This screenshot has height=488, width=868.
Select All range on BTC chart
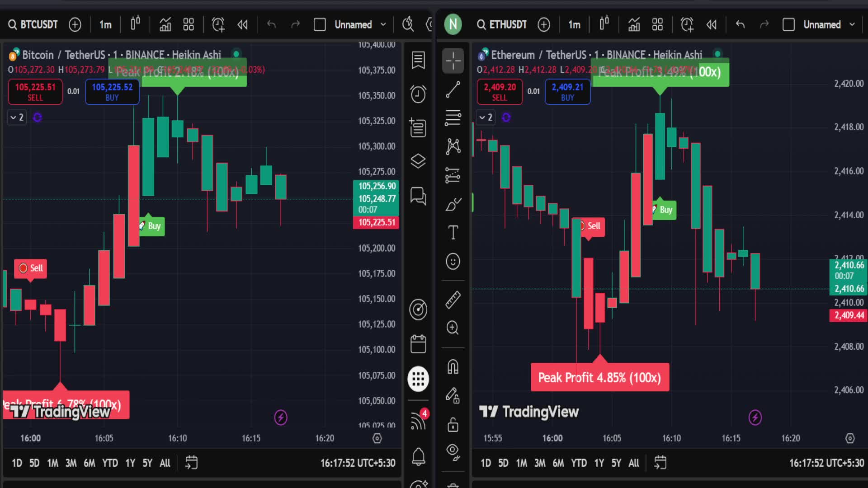(x=165, y=463)
